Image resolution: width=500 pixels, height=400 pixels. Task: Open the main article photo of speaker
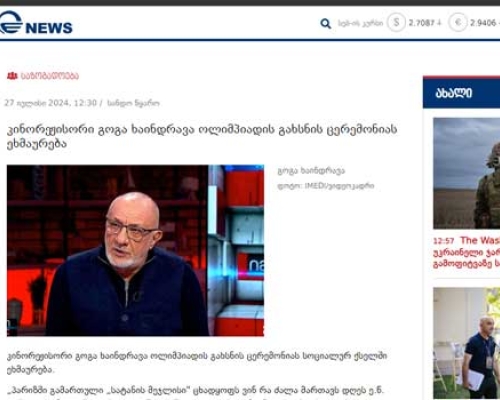pyautogui.click(x=135, y=250)
